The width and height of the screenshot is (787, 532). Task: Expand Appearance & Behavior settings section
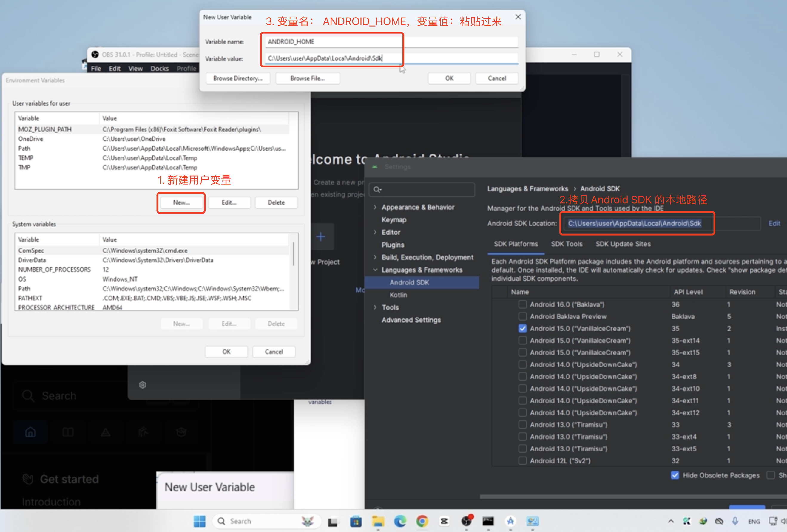(375, 207)
